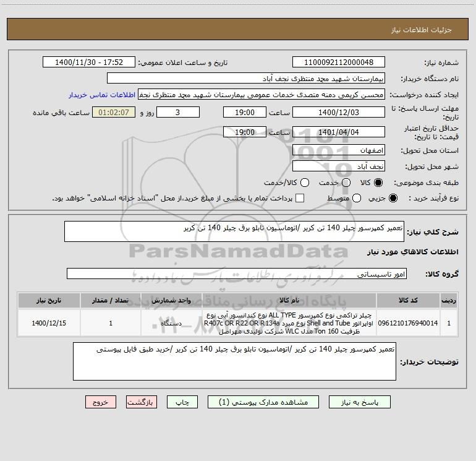Screen dimensions: 476x461
Task: Click the نام کالا column header
Action: (289, 301)
